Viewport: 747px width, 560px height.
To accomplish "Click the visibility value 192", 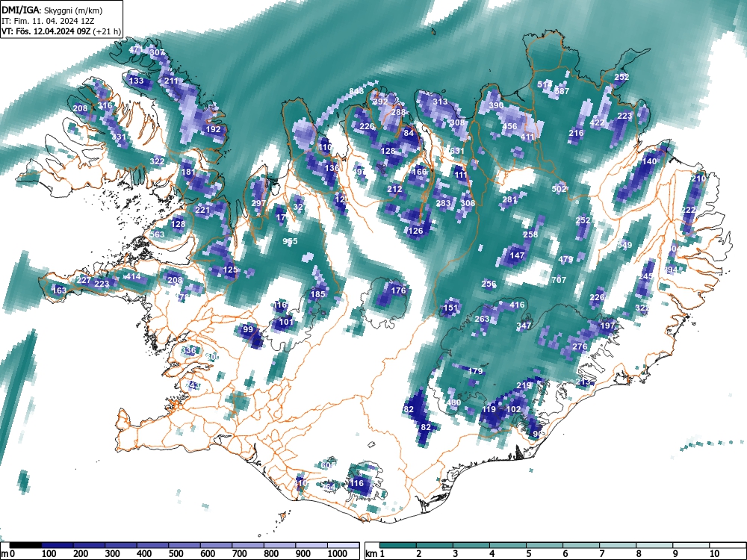I will (214, 129).
